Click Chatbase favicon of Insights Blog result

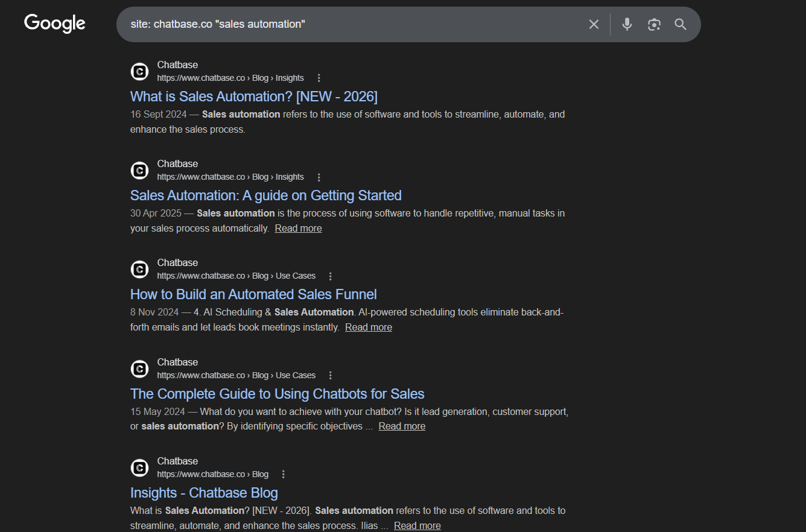[x=140, y=467]
